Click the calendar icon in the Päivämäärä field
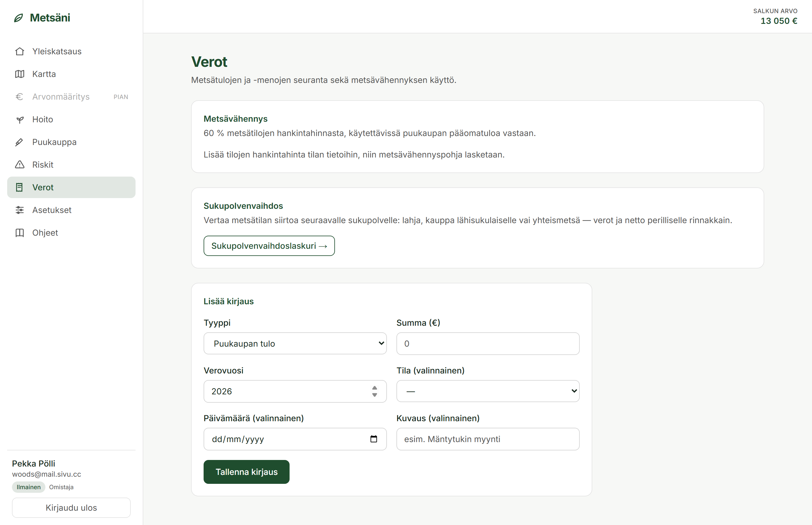 click(373, 439)
